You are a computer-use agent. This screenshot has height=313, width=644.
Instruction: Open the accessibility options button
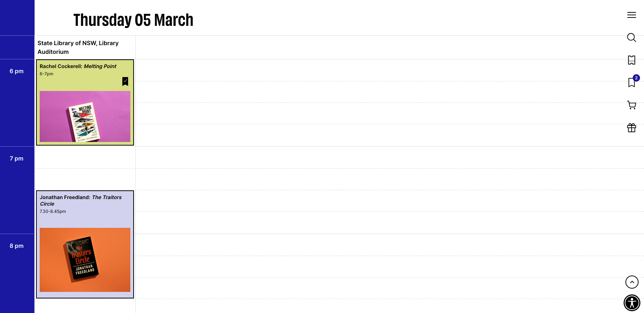pos(632,303)
